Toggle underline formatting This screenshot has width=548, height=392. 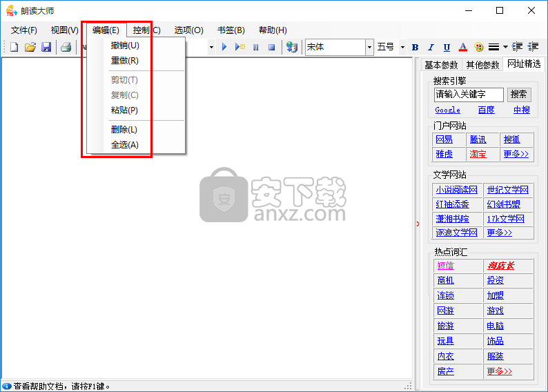[x=447, y=47]
